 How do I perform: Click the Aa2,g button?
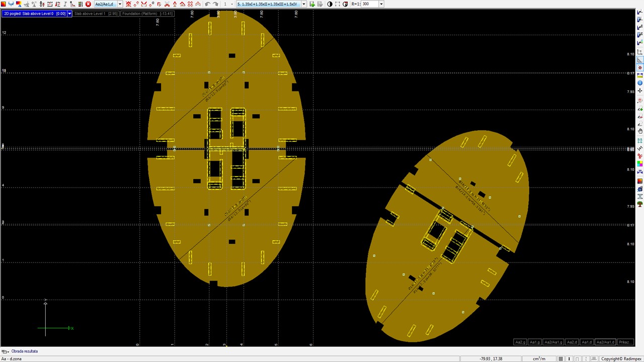pyautogui.click(x=520, y=342)
